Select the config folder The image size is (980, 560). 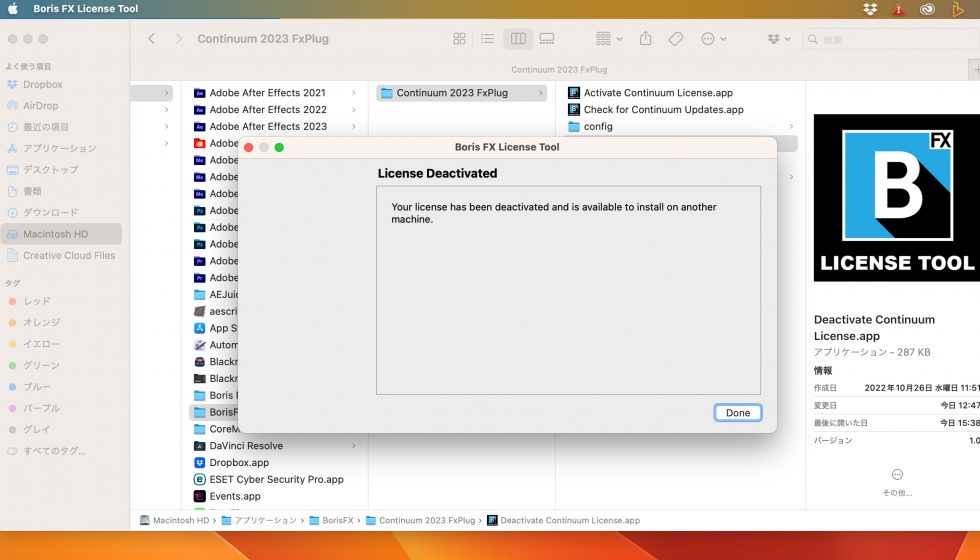(x=681, y=126)
